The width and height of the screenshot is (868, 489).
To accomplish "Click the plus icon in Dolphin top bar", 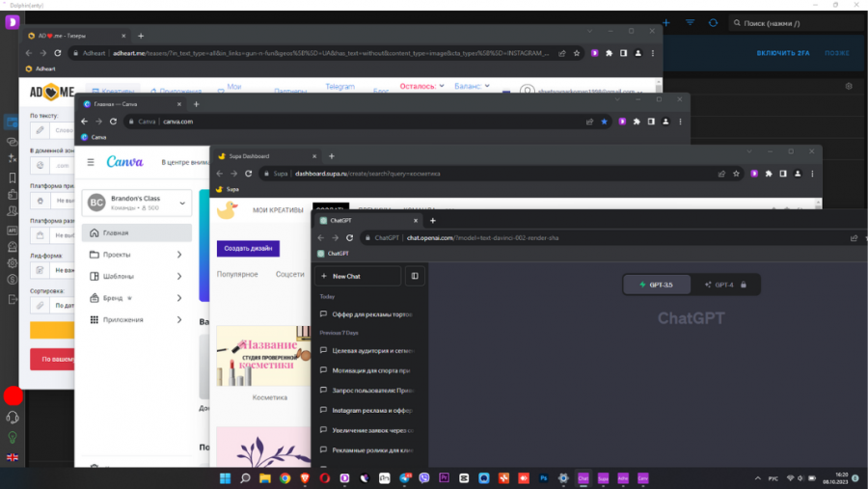I will click(x=665, y=23).
